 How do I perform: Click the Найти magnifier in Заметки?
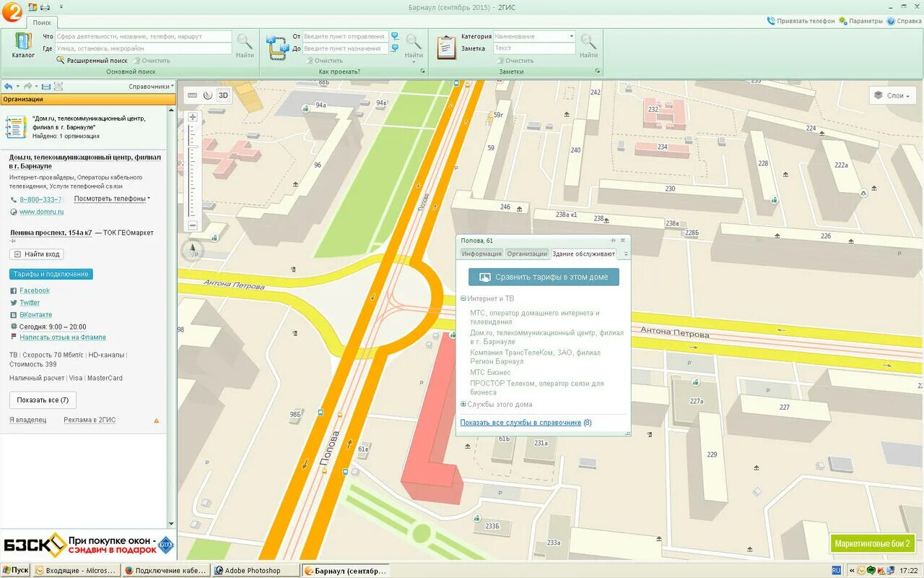tap(588, 45)
